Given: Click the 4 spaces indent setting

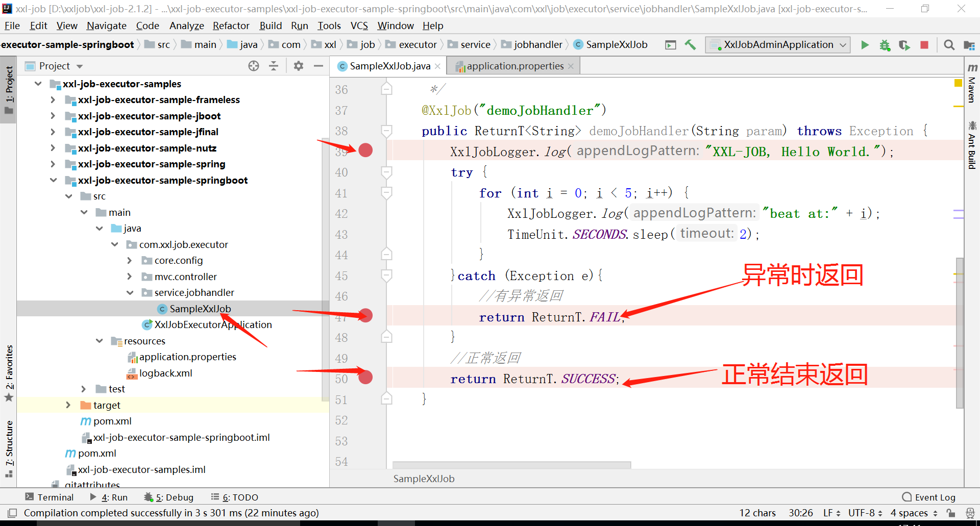Looking at the screenshot, I should coord(914,513).
